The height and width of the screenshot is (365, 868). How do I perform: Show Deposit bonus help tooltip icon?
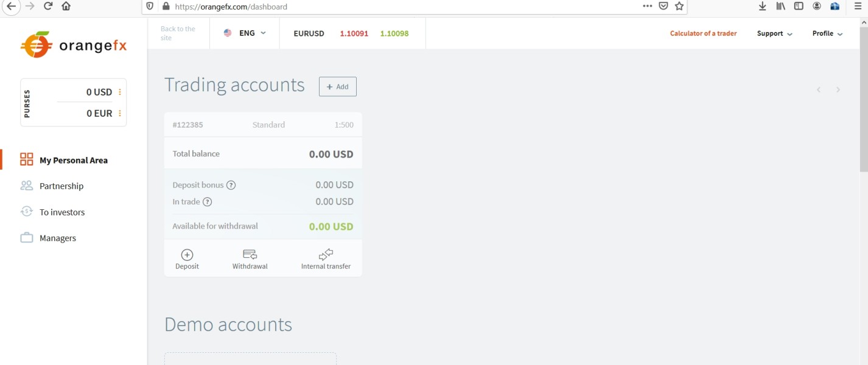(x=231, y=185)
